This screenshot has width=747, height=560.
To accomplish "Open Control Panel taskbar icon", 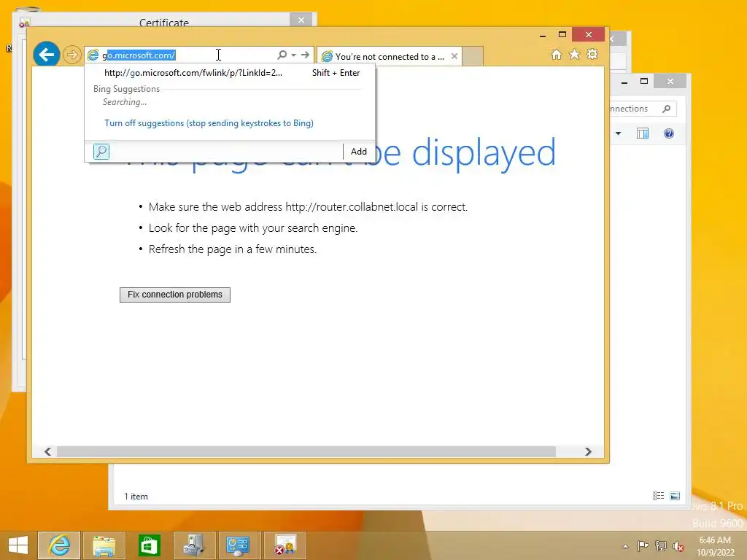I will point(239,545).
